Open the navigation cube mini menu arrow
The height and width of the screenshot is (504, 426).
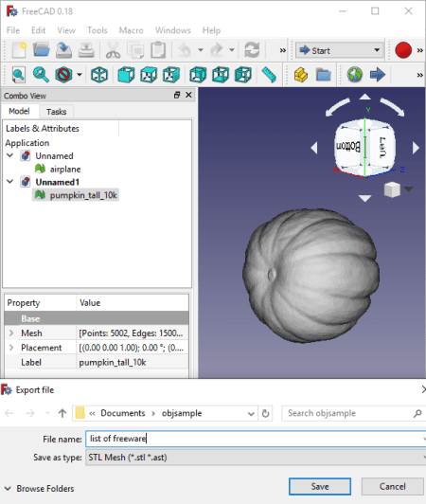pos(408,189)
